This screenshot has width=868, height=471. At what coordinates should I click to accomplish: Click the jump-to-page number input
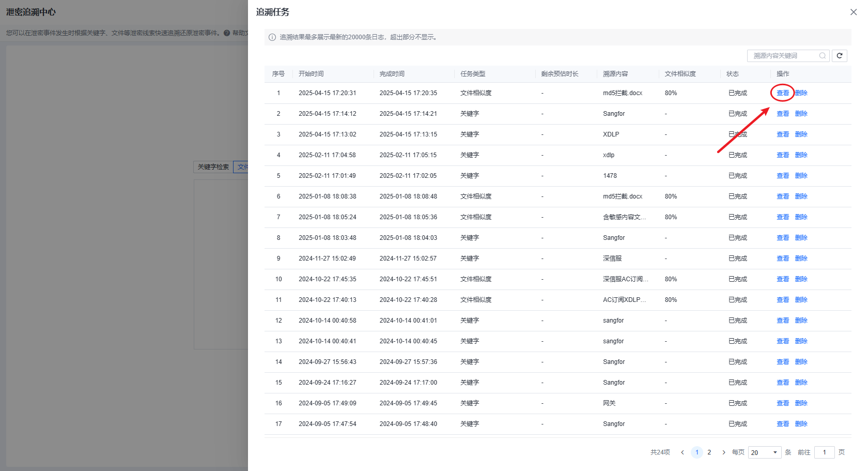tap(824, 452)
